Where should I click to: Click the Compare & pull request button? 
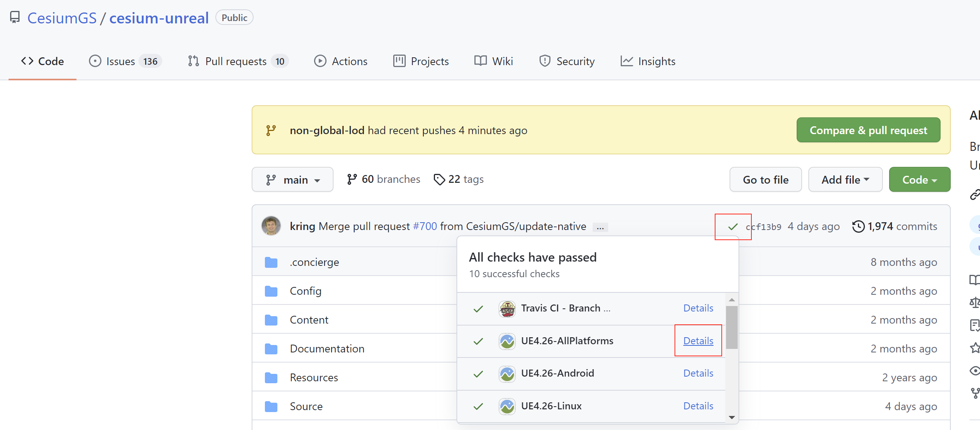pyautogui.click(x=868, y=130)
